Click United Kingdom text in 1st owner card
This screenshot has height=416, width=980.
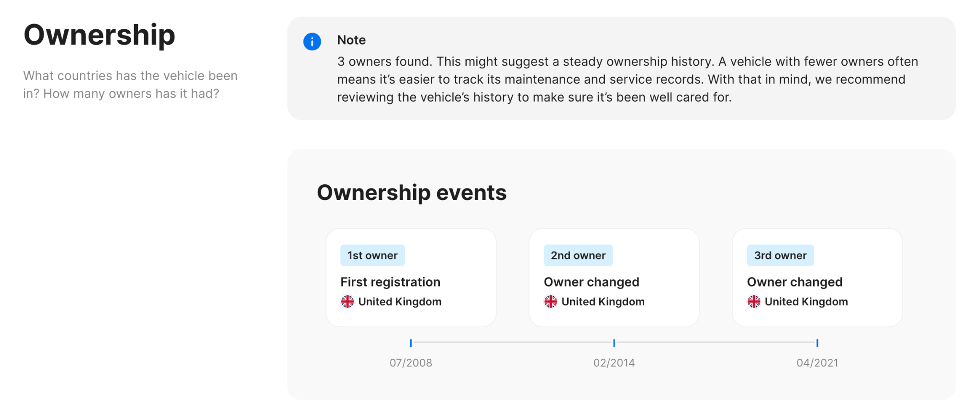coord(400,301)
